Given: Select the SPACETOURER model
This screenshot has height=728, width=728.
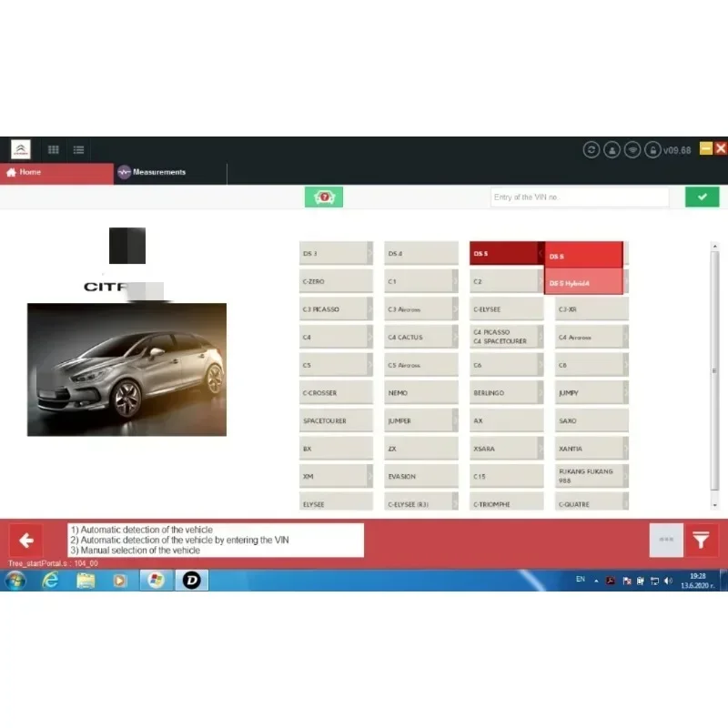Looking at the screenshot, I should [336, 420].
